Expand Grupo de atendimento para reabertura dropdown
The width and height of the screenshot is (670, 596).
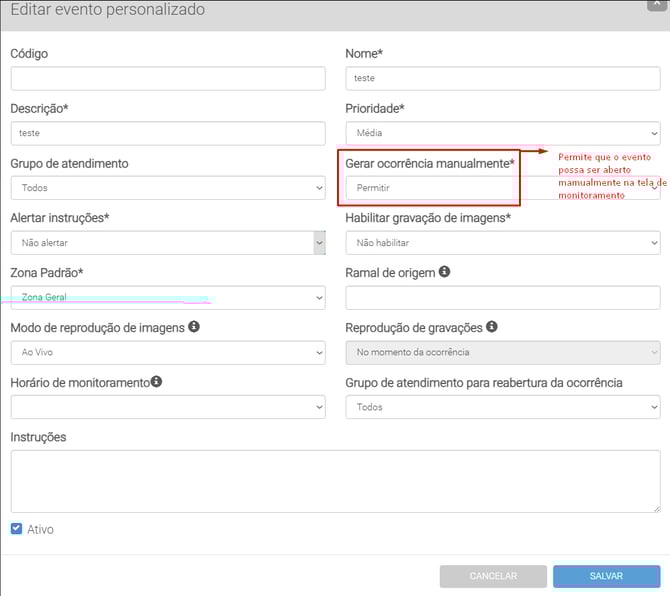pyautogui.click(x=502, y=408)
